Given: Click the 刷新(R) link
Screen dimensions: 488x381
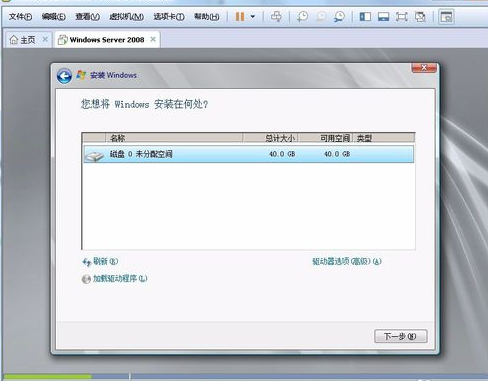Looking at the screenshot, I should coord(105,261).
